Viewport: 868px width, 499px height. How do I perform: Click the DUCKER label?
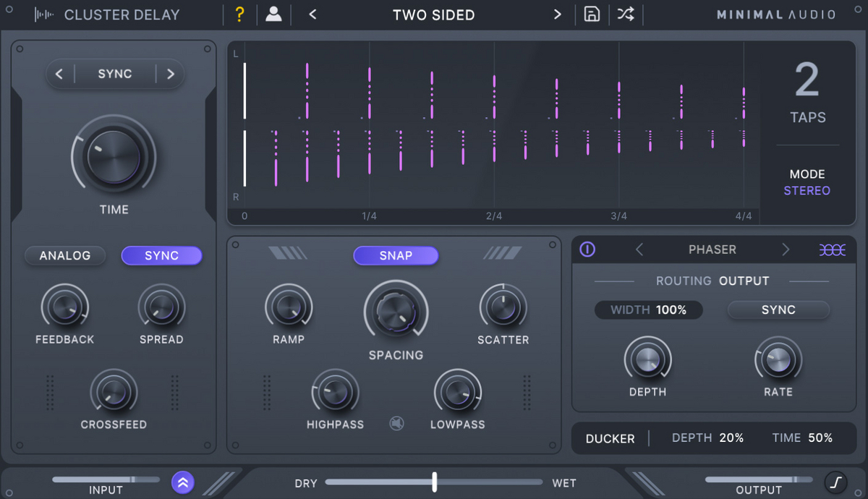click(x=610, y=439)
